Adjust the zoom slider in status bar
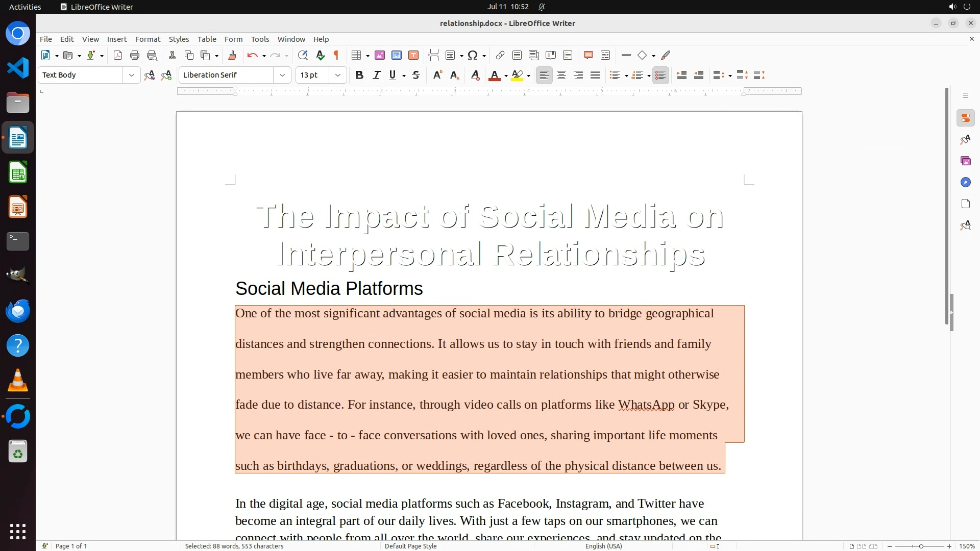Screen dimensions: 980x551 [921, 546]
